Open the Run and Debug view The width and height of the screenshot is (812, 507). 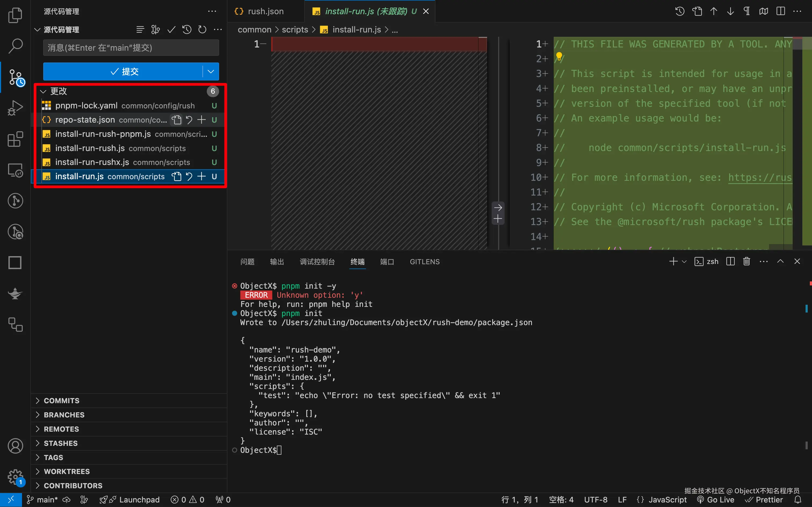(15, 108)
